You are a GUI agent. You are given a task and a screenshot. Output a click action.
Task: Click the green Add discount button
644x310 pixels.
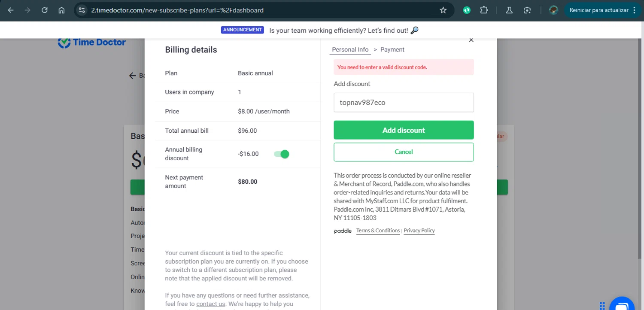(x=404, y=130)
